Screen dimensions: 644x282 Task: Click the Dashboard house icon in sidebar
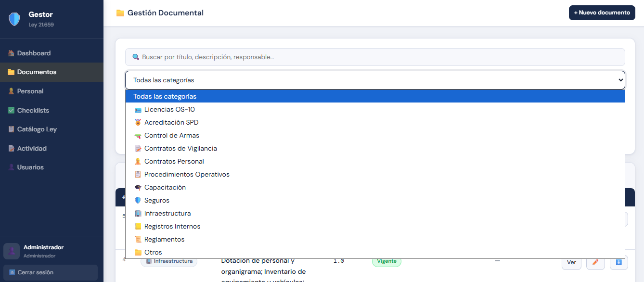click(11, 53)
